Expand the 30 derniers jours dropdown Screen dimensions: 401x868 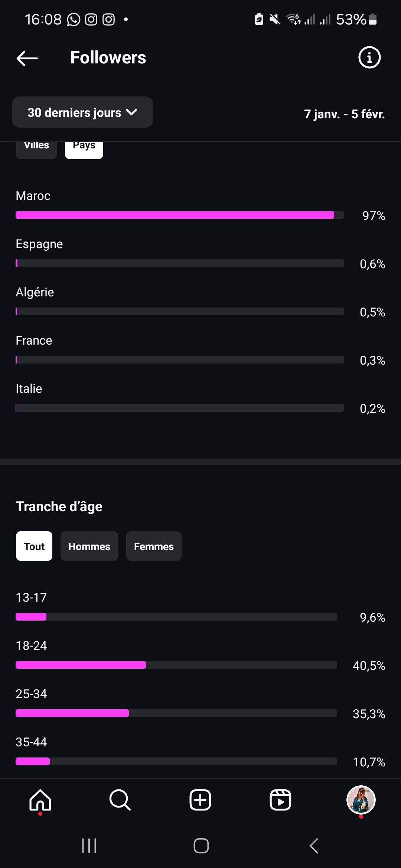(82, 112)
